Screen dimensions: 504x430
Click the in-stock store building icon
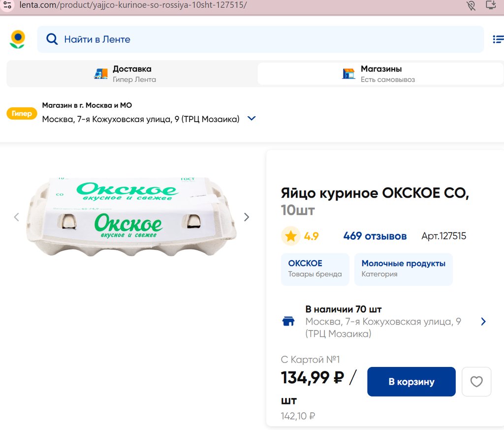point(288,322)
